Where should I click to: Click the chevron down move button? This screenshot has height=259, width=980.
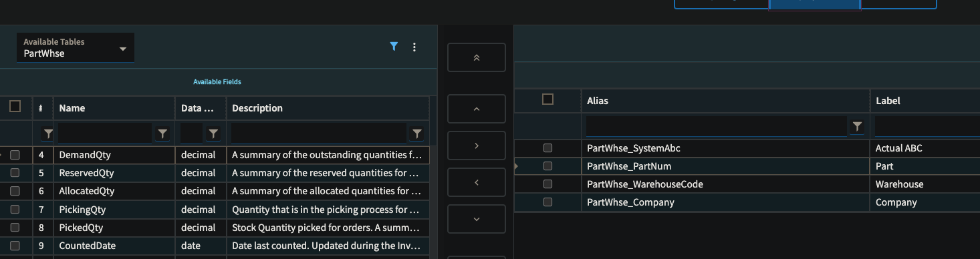477,219
